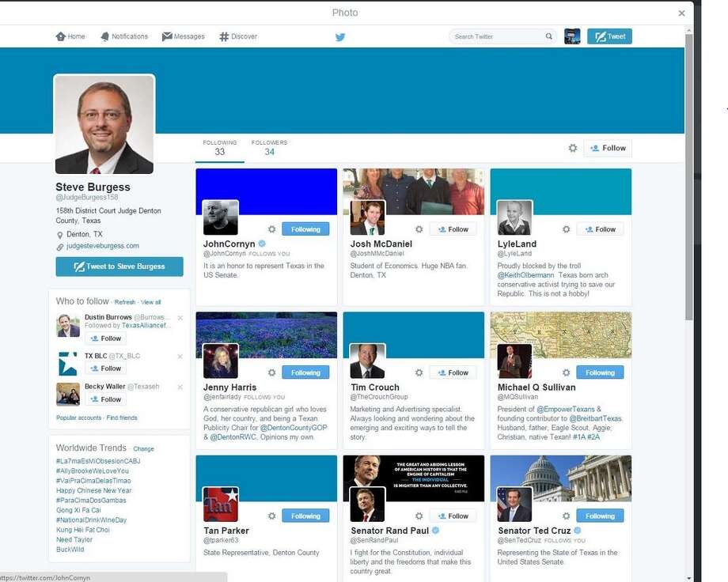Click in the Search Twitter field

click(497, 36)
